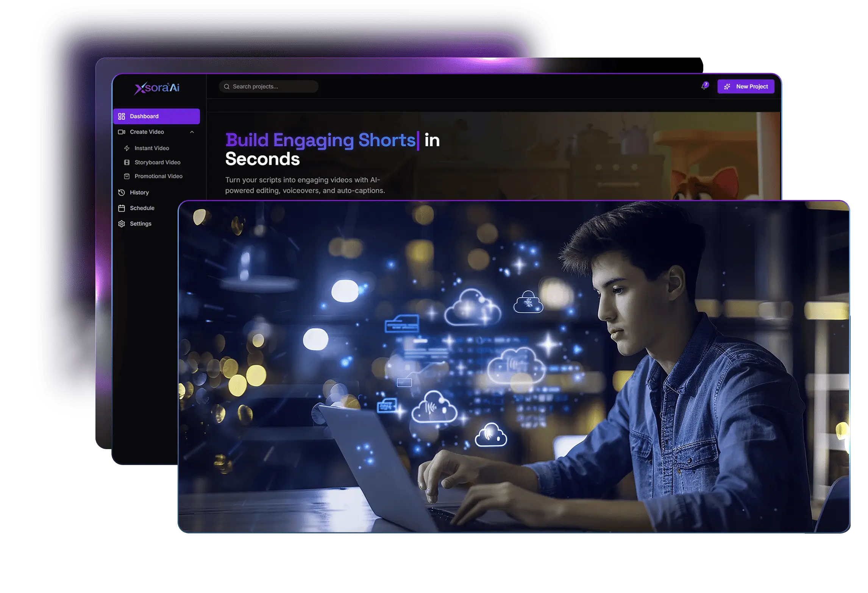The width and height of the screenshot is (868, 593).
Task: Click the Search projects field
Action: tap(269, 86)
